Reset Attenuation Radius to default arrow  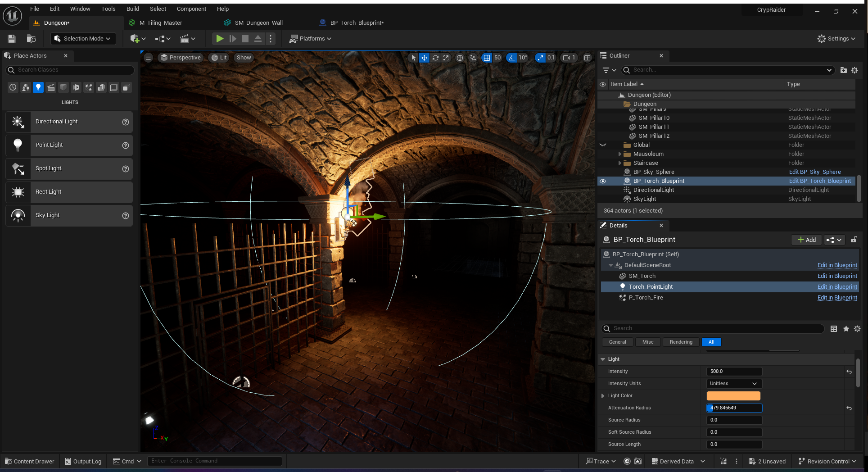(849, 408)
